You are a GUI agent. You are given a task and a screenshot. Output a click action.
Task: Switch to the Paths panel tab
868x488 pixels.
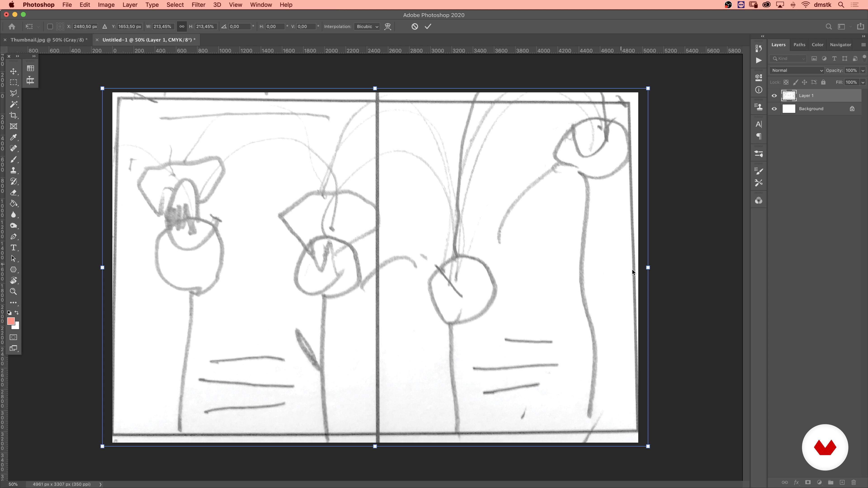click(799, 45)
